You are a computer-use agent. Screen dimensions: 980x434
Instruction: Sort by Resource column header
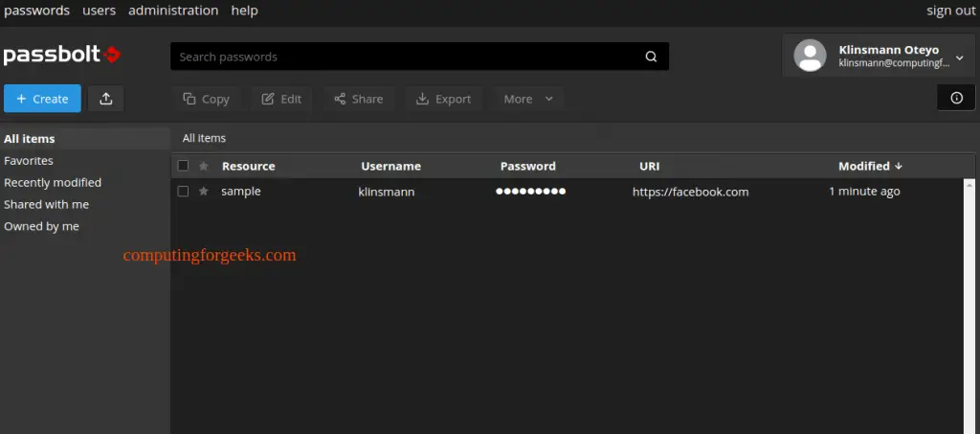coord(248,167)
